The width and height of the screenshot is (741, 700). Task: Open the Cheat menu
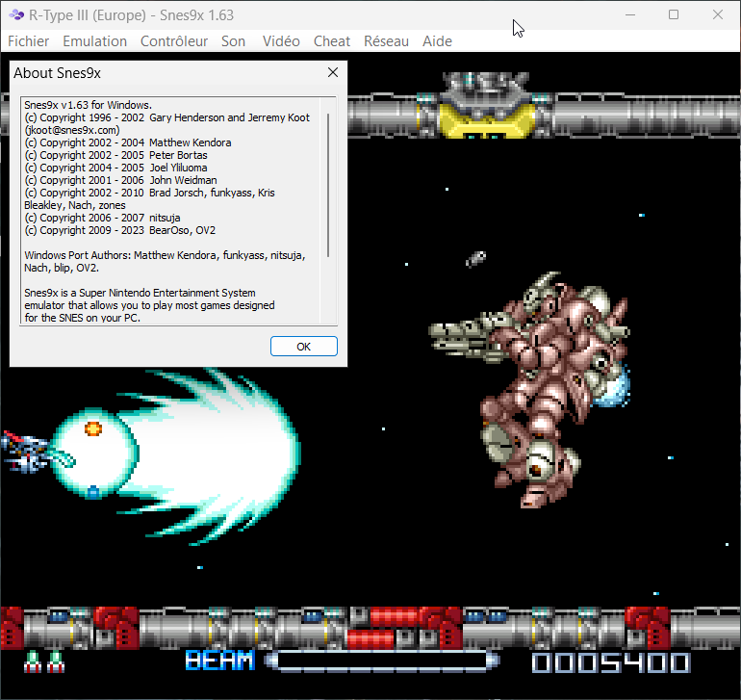[x=332, y=41]
